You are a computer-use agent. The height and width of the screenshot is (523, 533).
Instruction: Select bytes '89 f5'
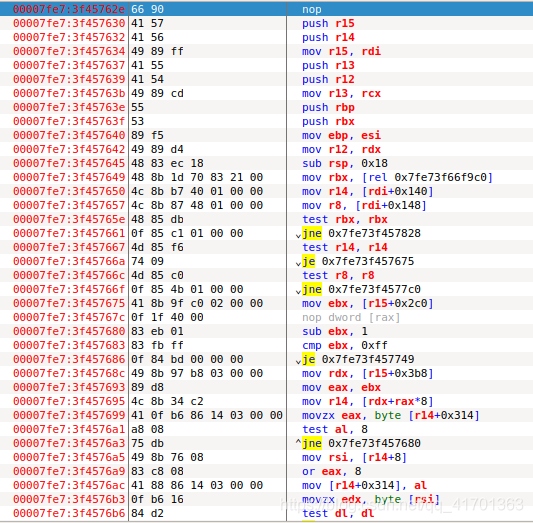click(x=148, y=135)
